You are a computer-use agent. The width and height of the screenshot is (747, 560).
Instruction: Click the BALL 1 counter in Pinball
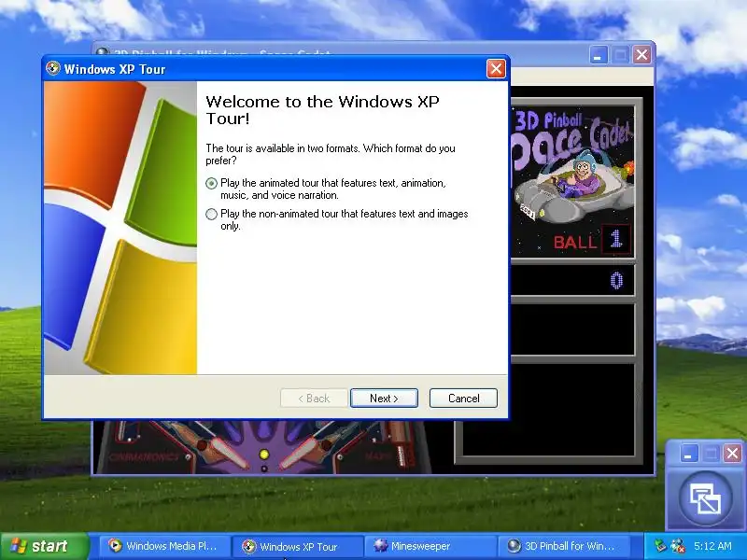pyautogui.click(x=592, y=240)
